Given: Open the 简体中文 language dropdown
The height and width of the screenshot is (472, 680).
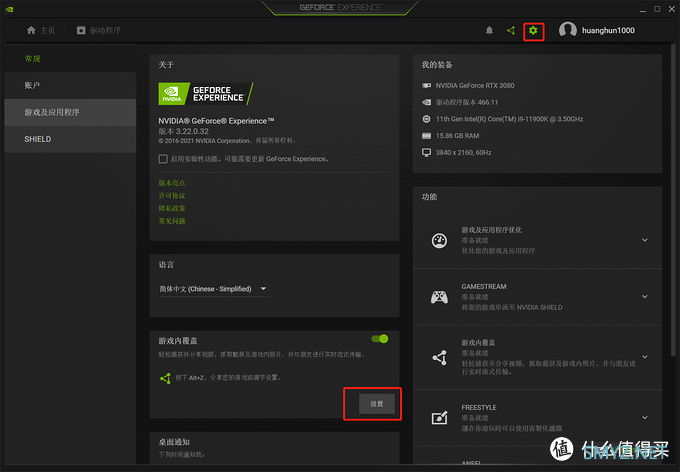Looking at the screenshot, I should pyautogui.click(x=213, y=289).
